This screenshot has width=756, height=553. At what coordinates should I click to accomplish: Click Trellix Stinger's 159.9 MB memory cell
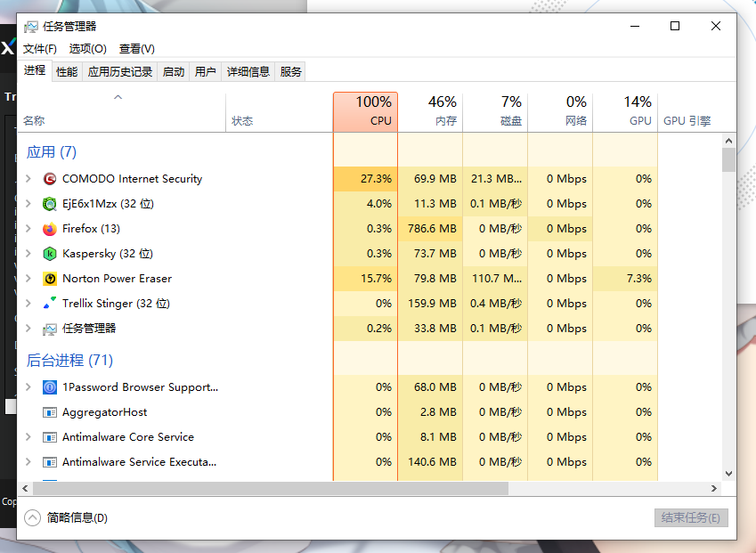[x=430, y=304]
